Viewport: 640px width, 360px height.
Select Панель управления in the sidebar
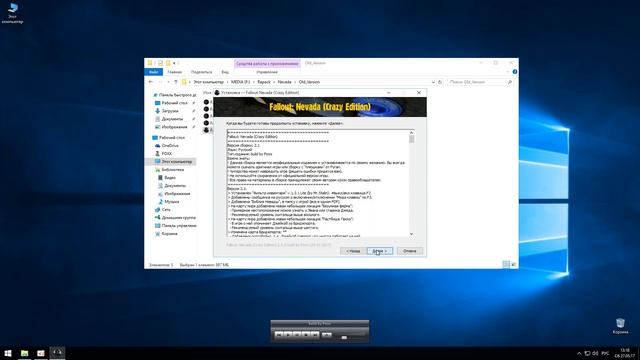click(x=176, y=226)
